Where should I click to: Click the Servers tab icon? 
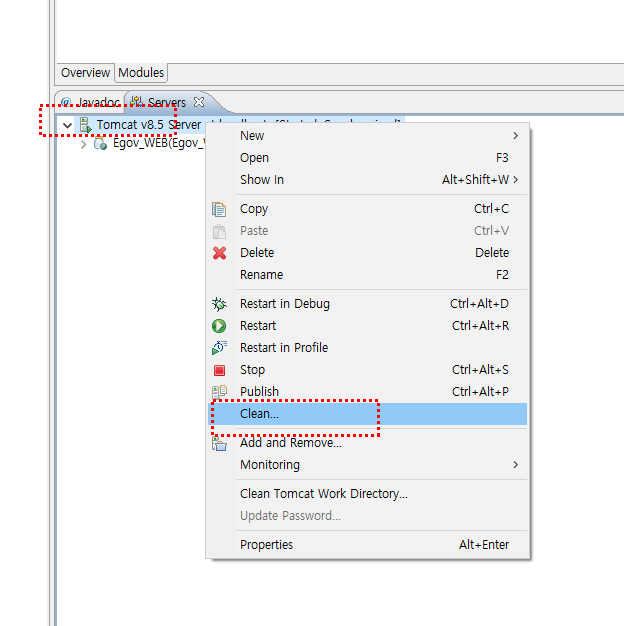(137, 101)
